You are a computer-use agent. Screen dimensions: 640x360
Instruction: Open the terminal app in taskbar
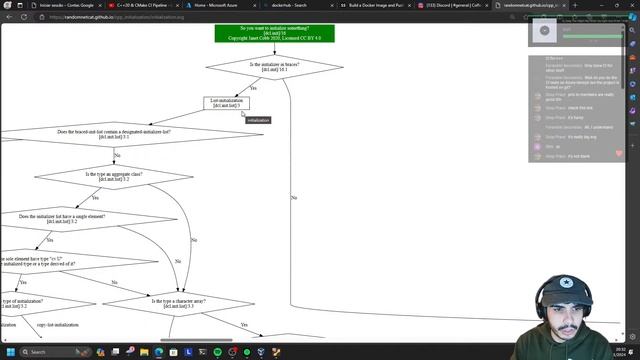tap(202, 352)
